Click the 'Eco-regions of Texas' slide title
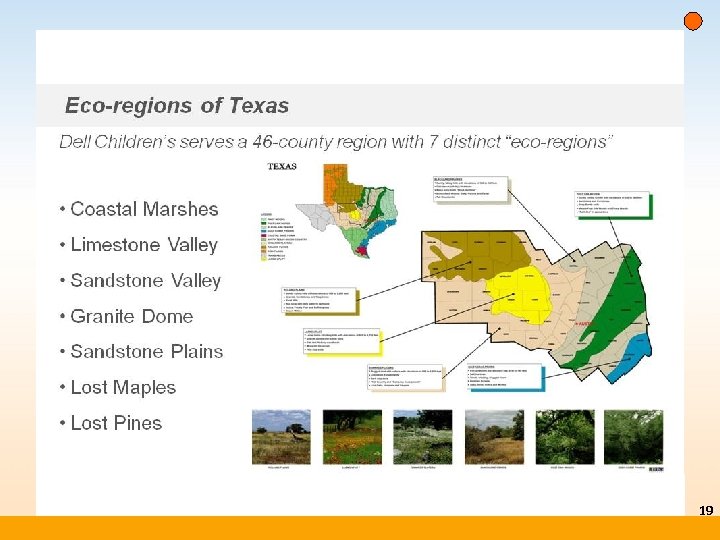720x540 pixels. pyautogui.click(x=177, y=105)
